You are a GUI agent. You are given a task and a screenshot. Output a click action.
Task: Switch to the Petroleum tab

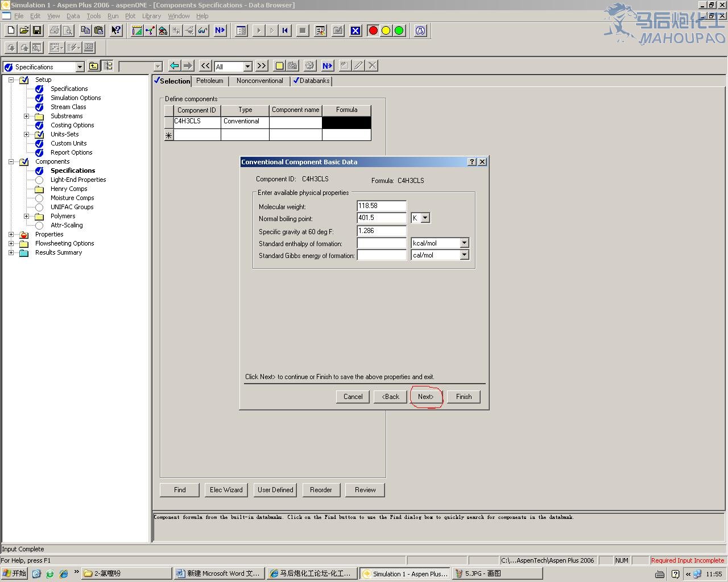210,81
